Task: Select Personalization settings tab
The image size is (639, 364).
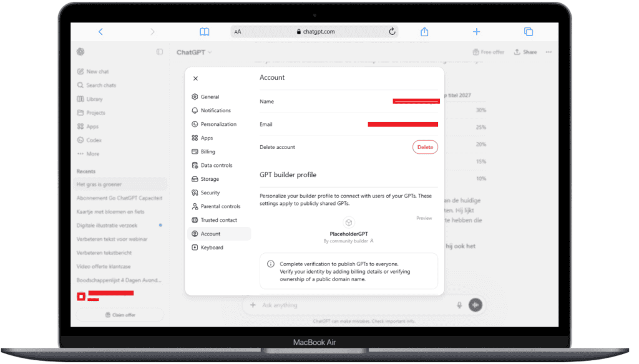Action: 219,124
